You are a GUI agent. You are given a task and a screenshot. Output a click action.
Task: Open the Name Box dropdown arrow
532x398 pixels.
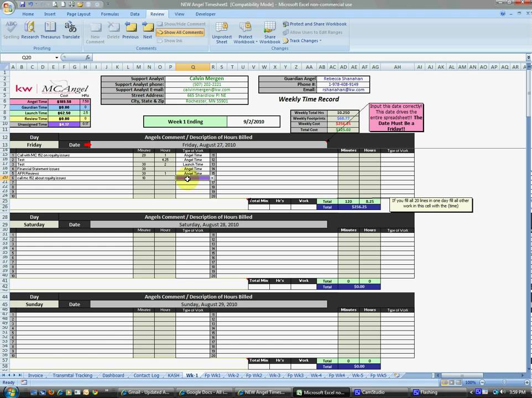[56, 57]
